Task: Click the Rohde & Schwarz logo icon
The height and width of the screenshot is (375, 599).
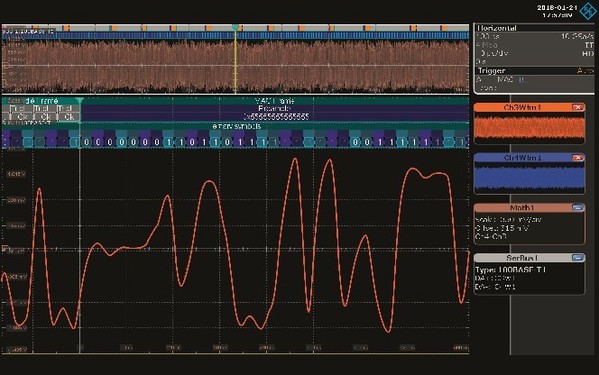Action: (588, 11)
